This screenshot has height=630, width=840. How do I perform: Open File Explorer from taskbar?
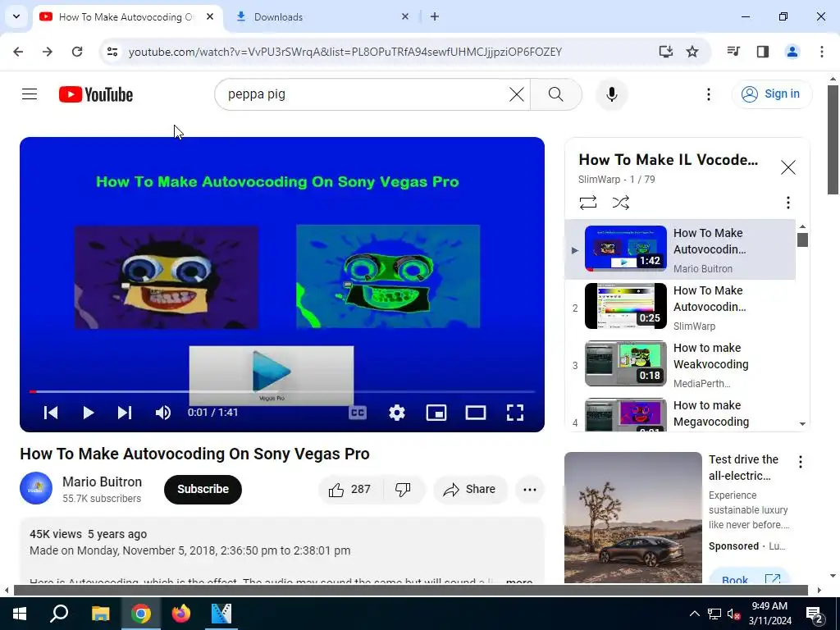pyautogui.click(x=100, y=614)
